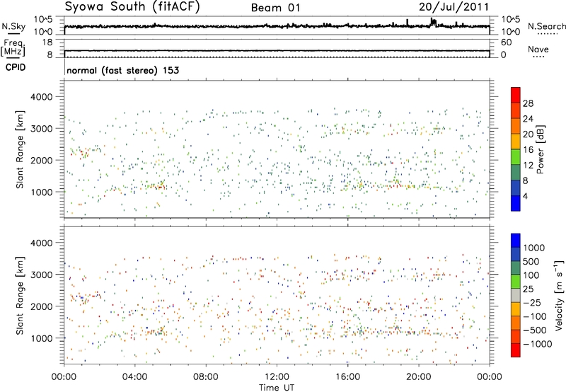The width and height of the screenshot is (566, 392).
Task: Click the 'Nave' legend label
Action: (538, 50)
